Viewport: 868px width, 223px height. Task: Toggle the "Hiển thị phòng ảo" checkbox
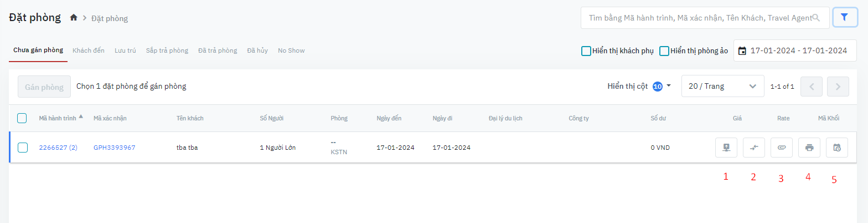[664, 51]
